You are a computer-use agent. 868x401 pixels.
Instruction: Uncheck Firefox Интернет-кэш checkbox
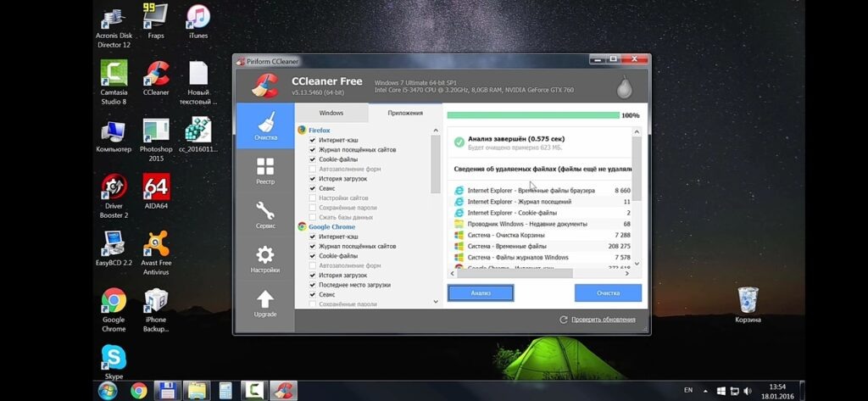coord(313,140)
